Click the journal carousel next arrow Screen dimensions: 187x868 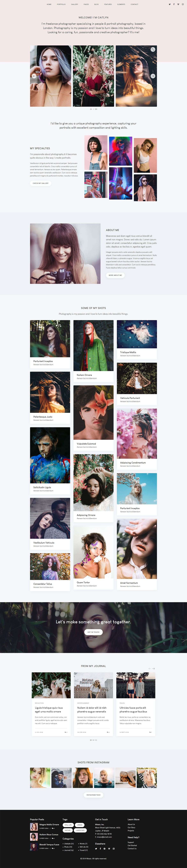(x=154, y=668)
